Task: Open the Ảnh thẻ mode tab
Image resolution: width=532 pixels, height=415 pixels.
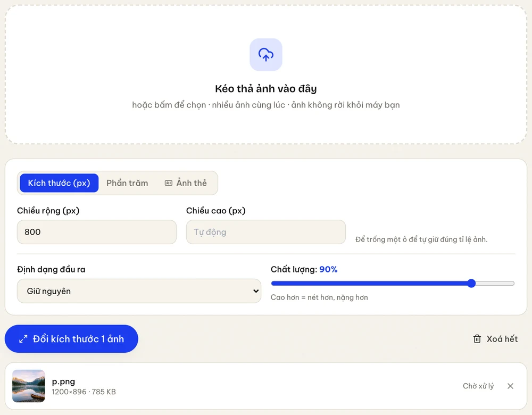Action: click(x=186, y=183)
